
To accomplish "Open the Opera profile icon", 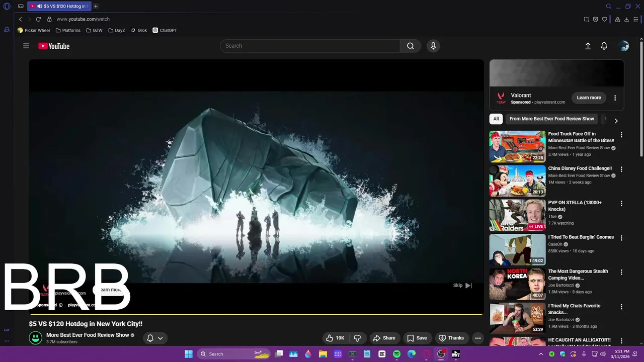I will point(617,19).
